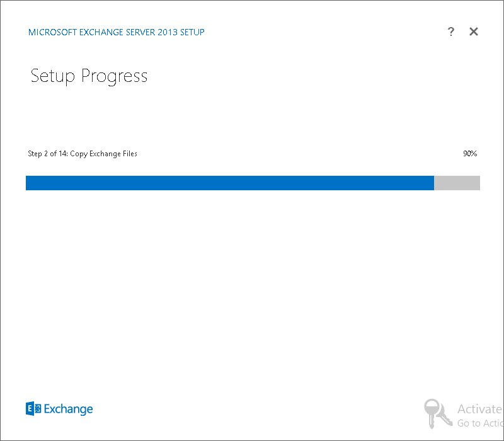Close the Exchange setup window

coord(474,31)
